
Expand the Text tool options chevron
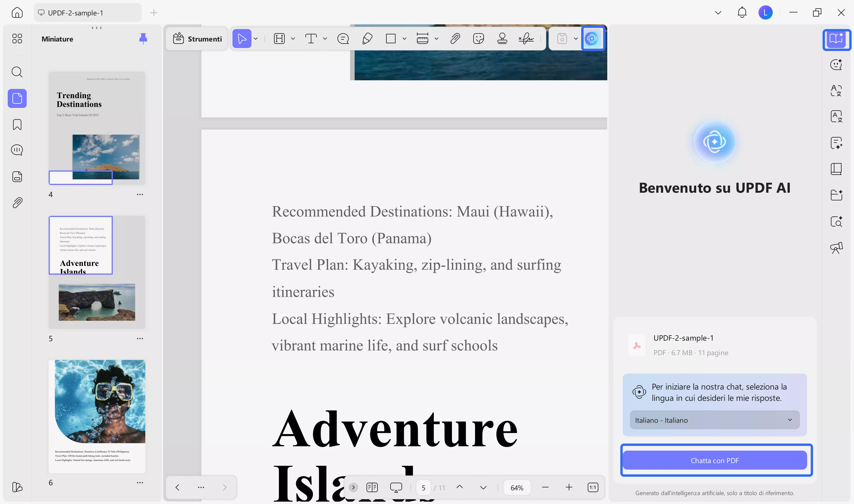pyautogui.click(x=325, y=38)
